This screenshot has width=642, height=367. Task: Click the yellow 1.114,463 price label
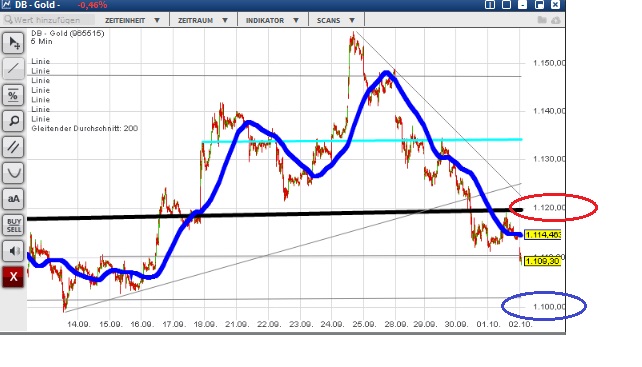pos(543,235)
